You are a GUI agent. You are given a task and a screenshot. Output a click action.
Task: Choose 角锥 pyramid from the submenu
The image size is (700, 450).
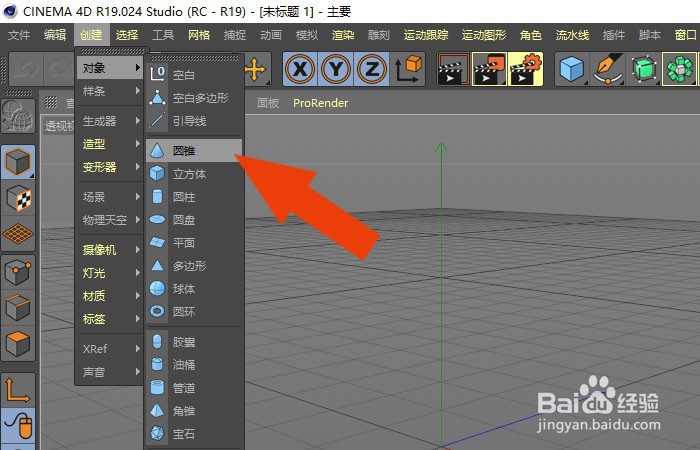click(194, 411)
